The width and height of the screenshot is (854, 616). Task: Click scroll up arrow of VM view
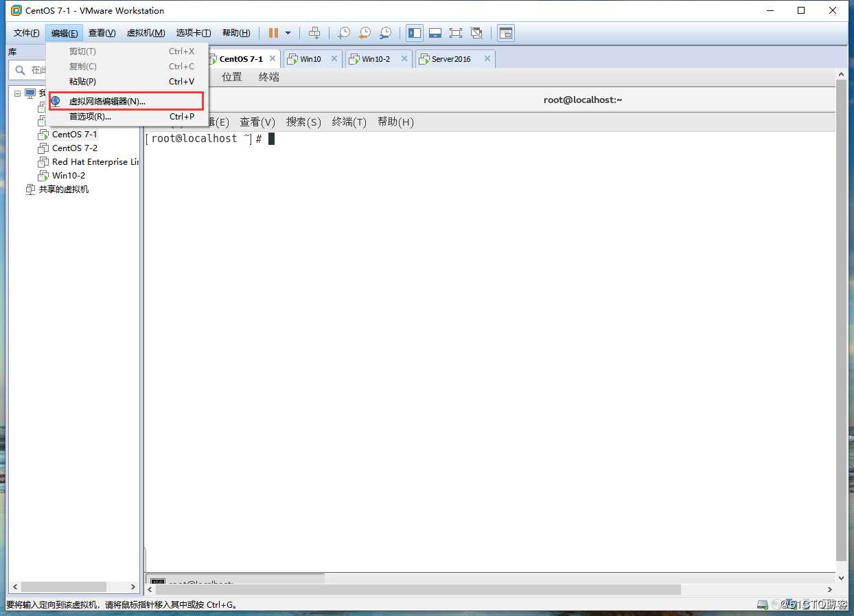click(841, 73)
